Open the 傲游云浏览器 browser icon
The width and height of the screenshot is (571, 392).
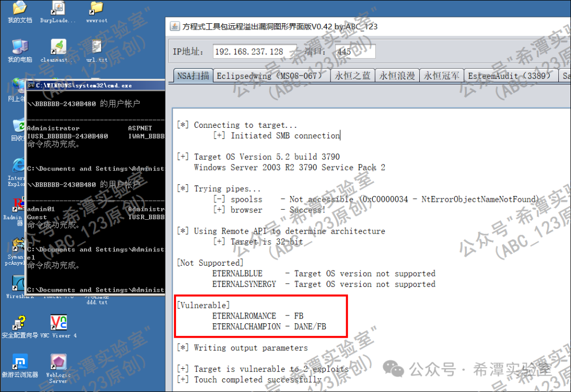pyautogui.click(x=20, y=366)
